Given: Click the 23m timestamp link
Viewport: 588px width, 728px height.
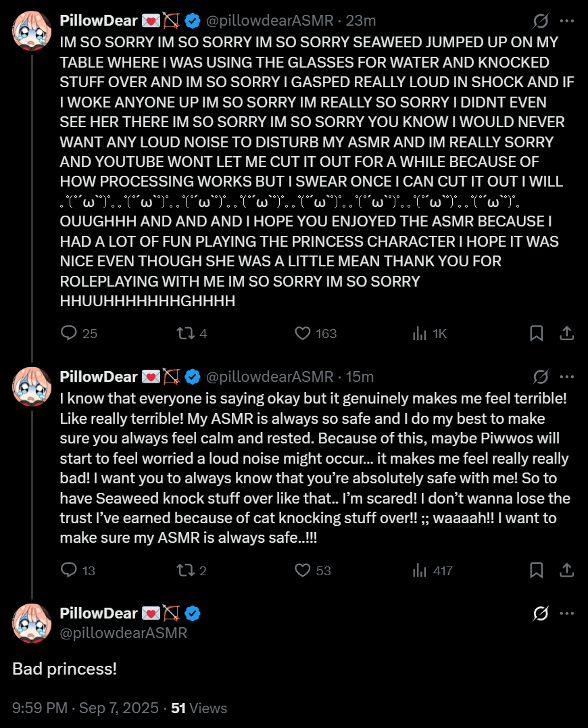Looking at the screenshot, I should [361, 21].
